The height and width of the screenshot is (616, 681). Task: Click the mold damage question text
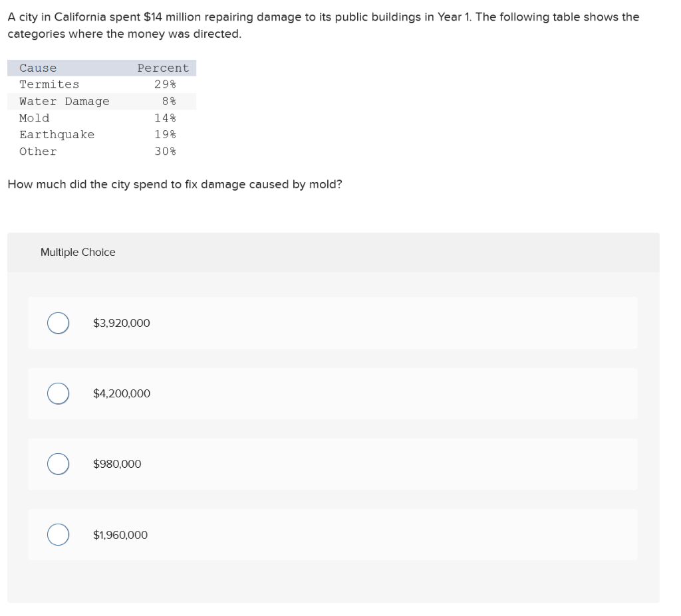(175, 185)
